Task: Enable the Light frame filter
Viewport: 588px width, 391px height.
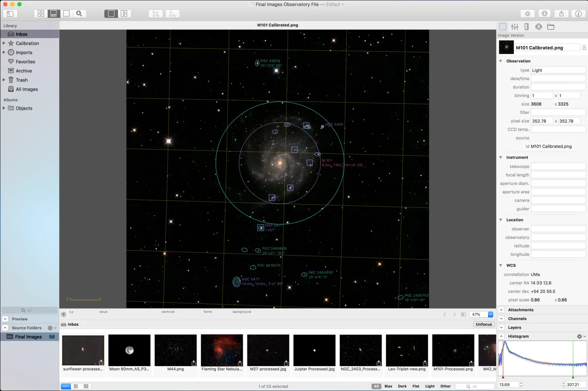Action: pyautogui.click(x=430, y=386)
